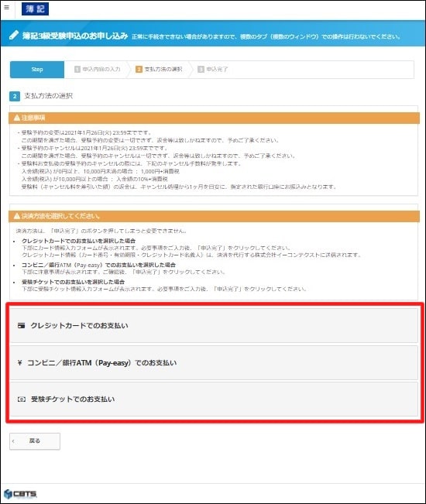Expand 受験チケットでのお支払い option
Screen dimensions: 426x504
tap(214, 399)
